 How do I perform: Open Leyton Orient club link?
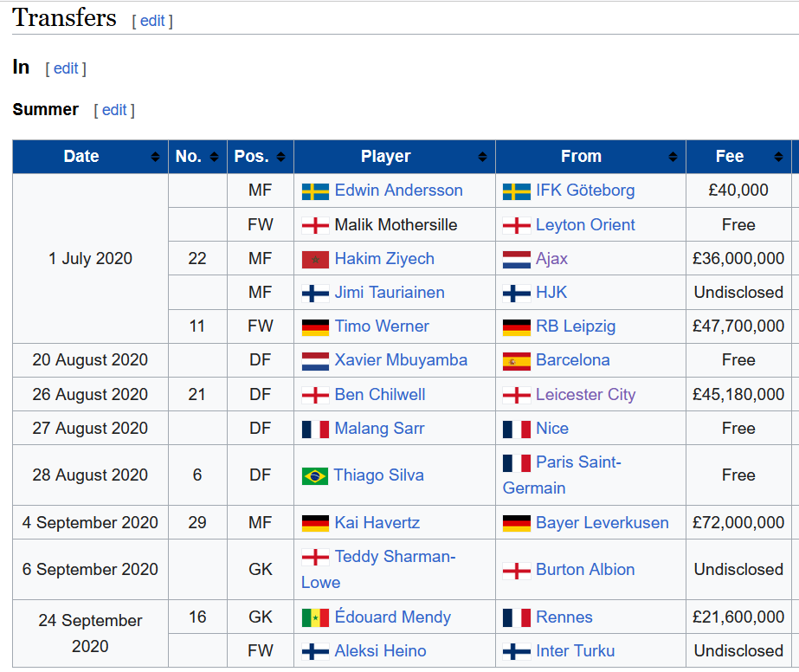pyautogui.click(x=585, y=225)
